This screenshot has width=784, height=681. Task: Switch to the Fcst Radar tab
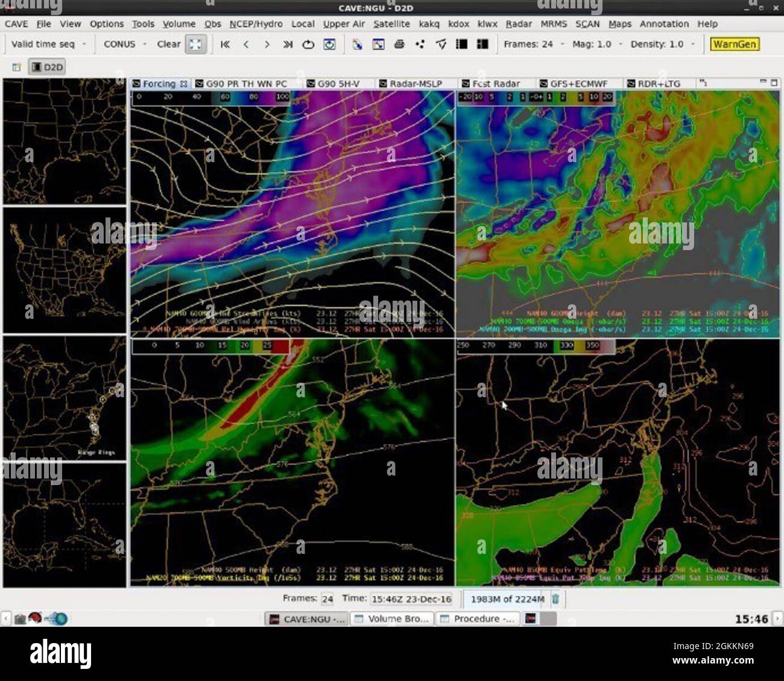(x=490, y=84)
